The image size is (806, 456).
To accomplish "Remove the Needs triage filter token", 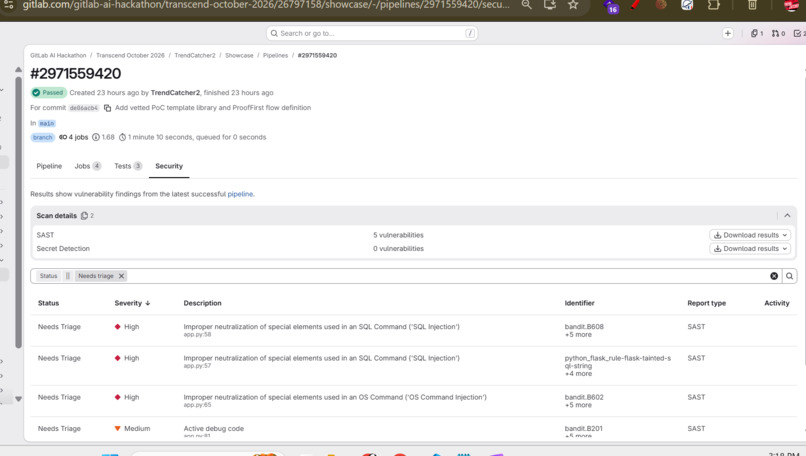I will [121, 276].
